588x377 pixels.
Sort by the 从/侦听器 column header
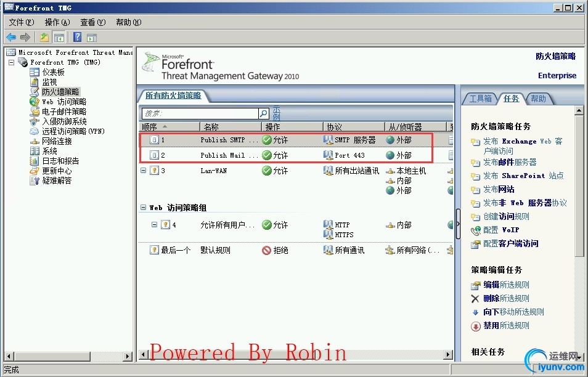[415, 127]
